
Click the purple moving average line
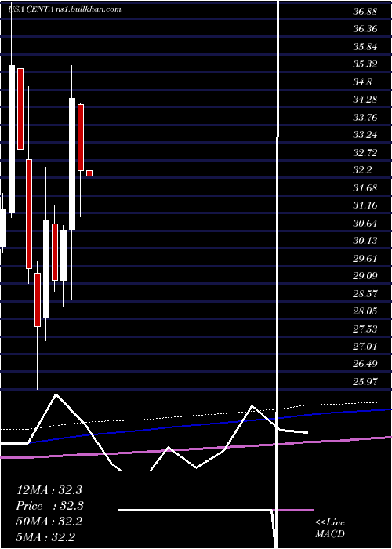point(196,448)
